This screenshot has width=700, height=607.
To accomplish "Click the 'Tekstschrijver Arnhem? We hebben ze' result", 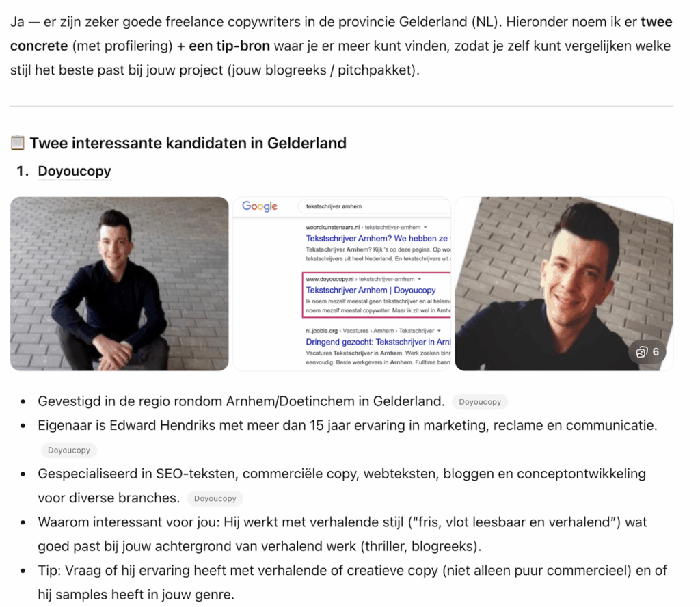I will (x=377, y=239).
